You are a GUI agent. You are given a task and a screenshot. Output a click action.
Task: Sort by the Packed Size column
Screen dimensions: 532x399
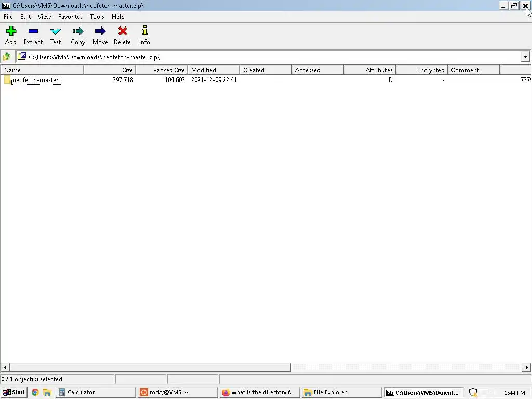[162, 70]
